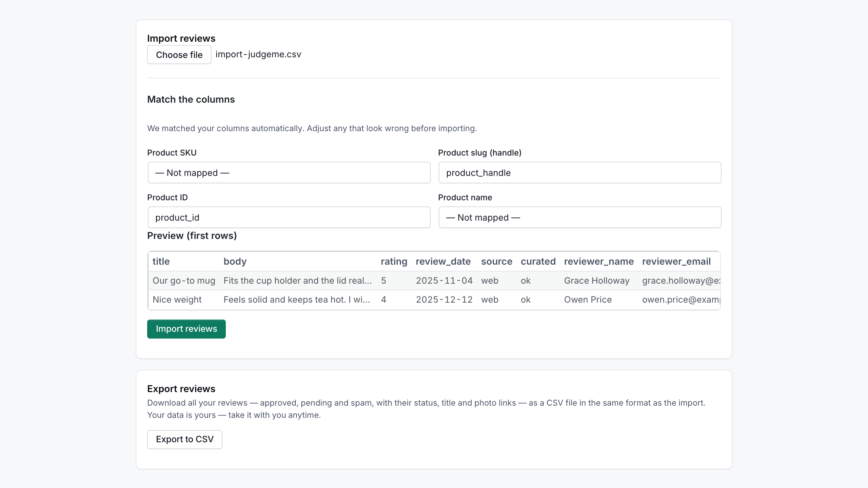Open the Product ID mapping dropdown
The width and height of the screenshot is (868, 488).
(289, 217)
